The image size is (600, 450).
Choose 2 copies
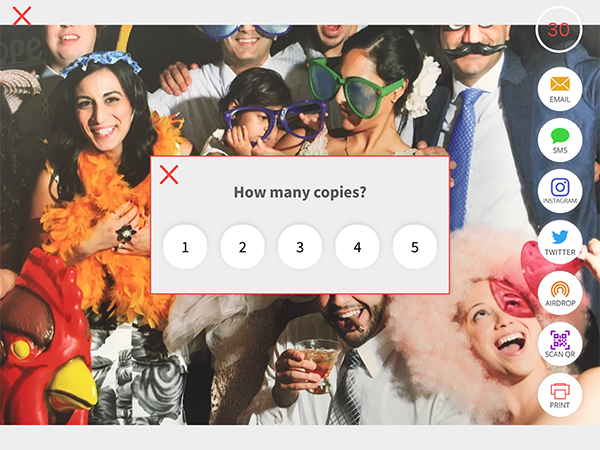tap(243, 247)
